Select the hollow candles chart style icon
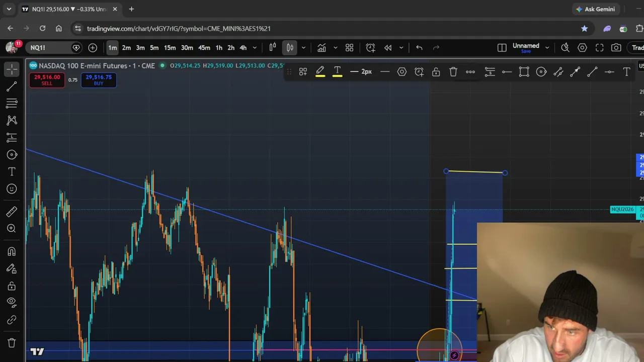Image resolution: width=644 pixels, height=362 pixels. pyautogui.click(x=273, y=48)
